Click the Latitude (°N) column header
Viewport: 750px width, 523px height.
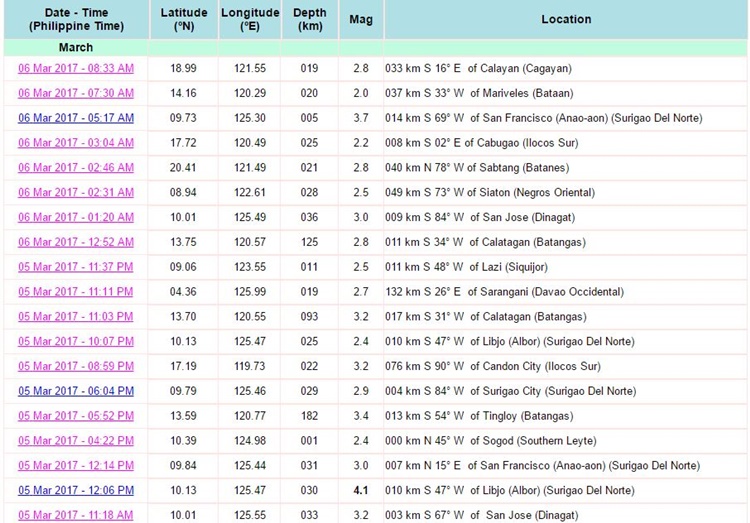point(184,20)
